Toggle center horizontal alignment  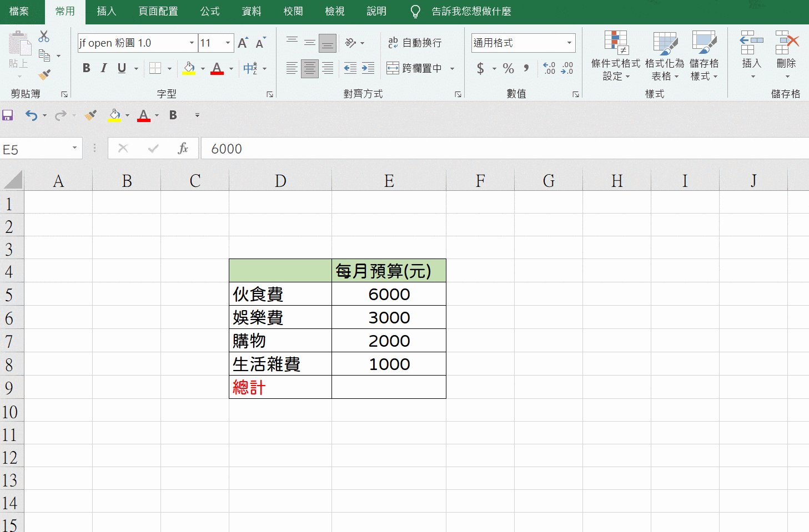(x=309, y=68)
